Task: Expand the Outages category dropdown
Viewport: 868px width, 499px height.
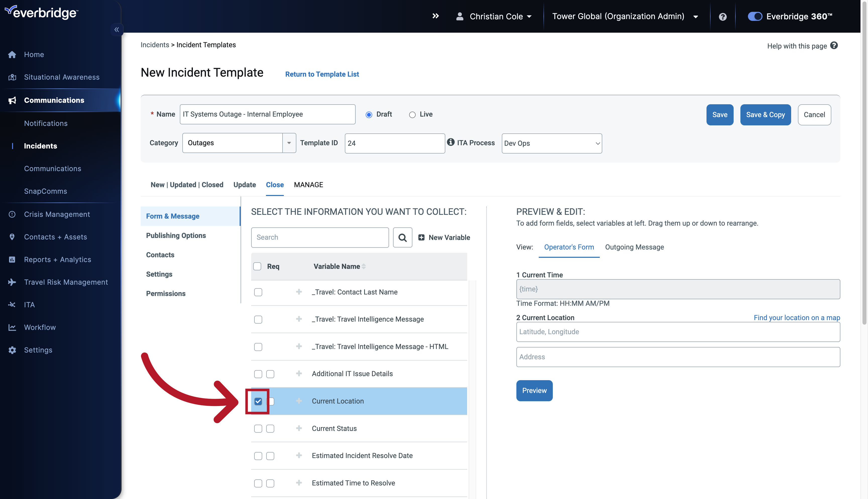Action: tap(289, 143)
